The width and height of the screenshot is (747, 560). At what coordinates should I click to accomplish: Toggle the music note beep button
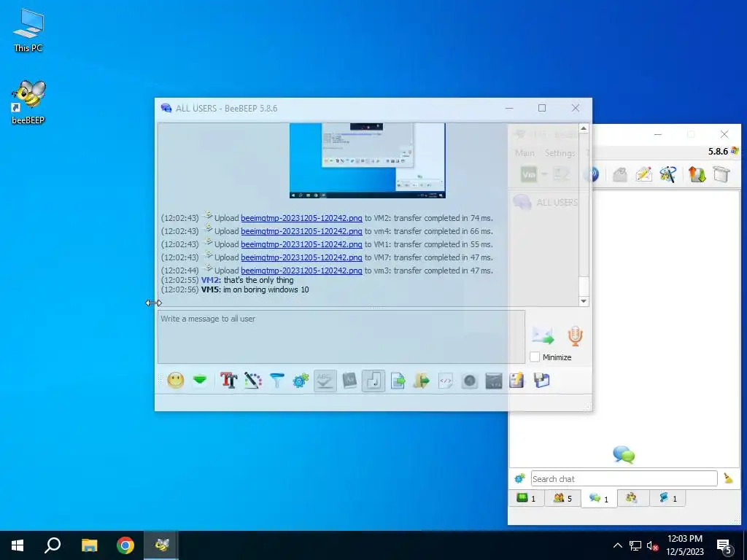tap(373, 381)
